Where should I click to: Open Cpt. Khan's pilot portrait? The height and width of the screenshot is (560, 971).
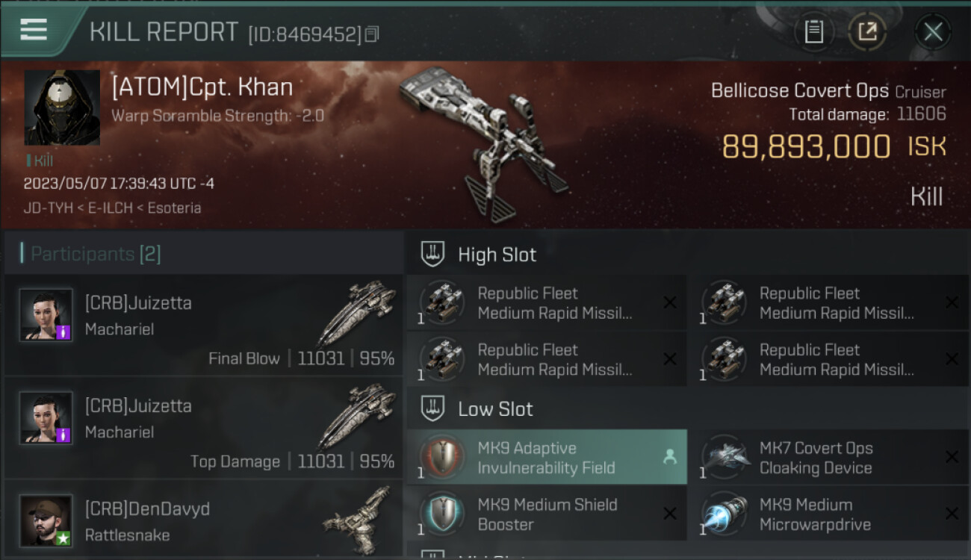click(62, 108)
